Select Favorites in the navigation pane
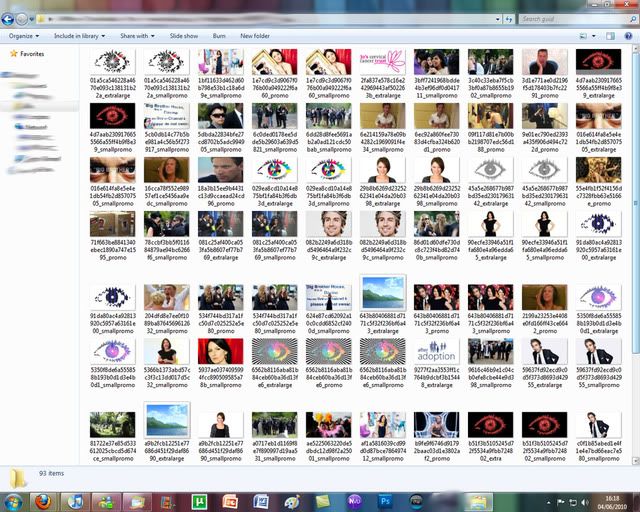This screenshot has width=640, height=512. point(32,54)
